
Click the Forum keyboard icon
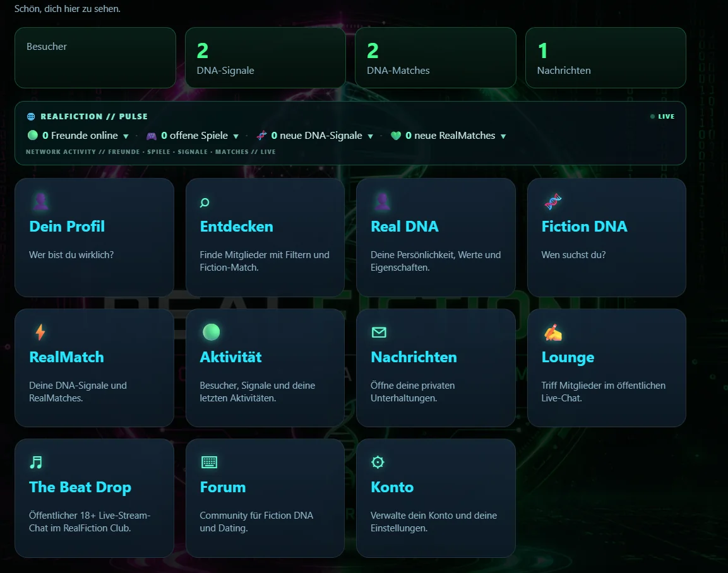pos(210,462)
